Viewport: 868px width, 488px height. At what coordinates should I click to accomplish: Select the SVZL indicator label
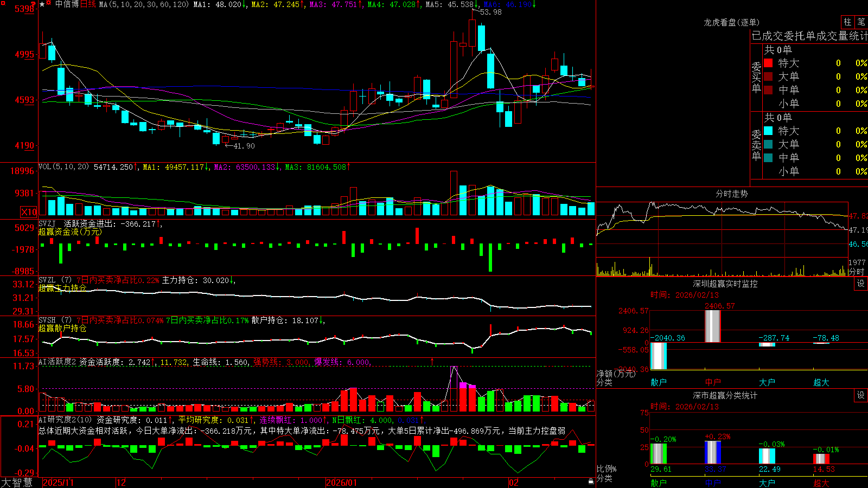pos(47,280)
